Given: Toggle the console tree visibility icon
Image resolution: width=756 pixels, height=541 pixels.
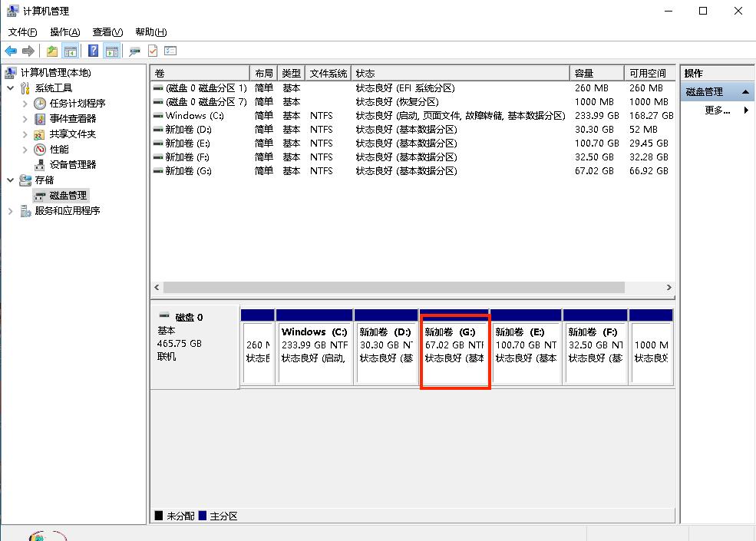Looking at the screenshot, I should click(69, 51).
